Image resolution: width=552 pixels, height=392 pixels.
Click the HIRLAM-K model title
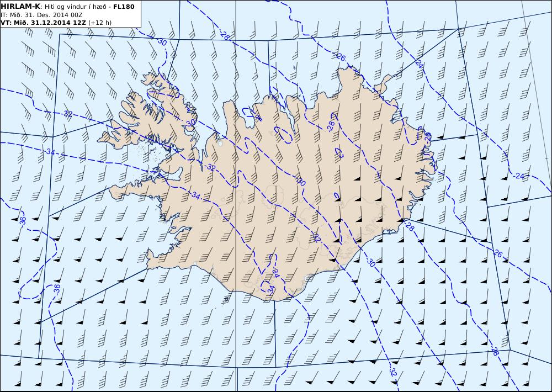(20, 7)
